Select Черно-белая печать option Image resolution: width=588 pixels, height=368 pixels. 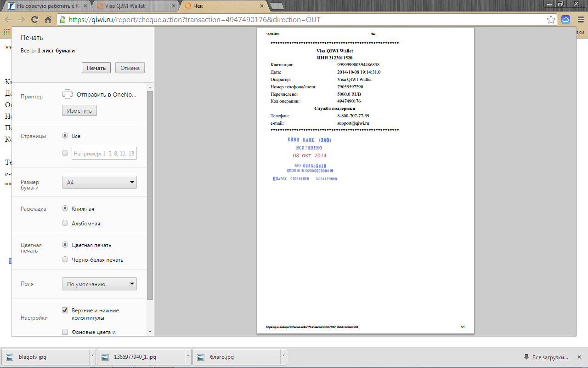coord(65,259)
